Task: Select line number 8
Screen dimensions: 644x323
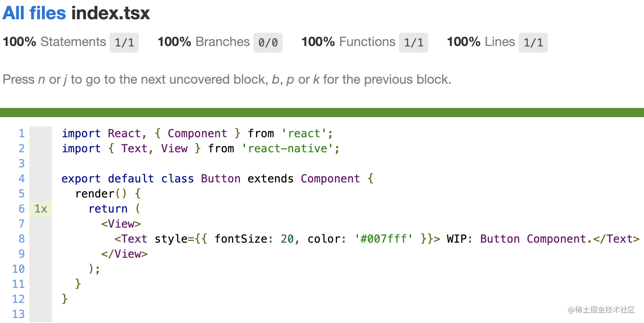Action: pyautogui.click(x=22, y=239)
